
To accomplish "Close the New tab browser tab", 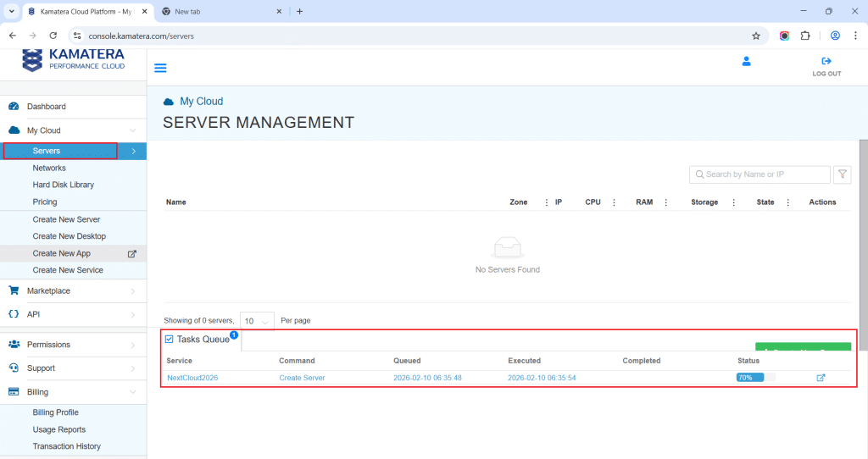I will [279, 12].
